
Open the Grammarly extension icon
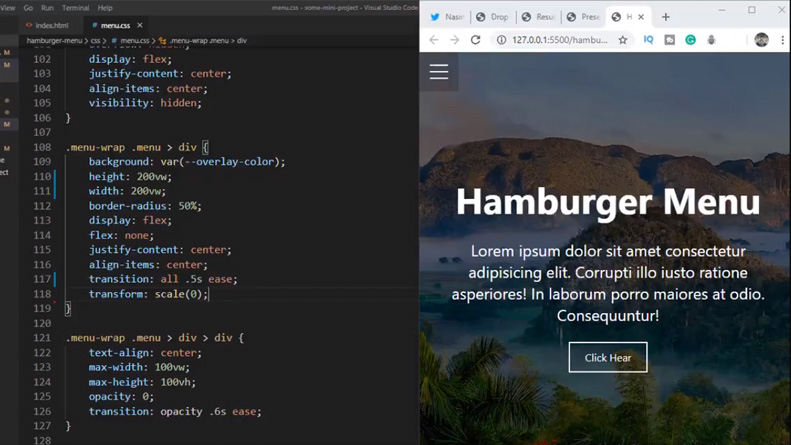[690, 40]
